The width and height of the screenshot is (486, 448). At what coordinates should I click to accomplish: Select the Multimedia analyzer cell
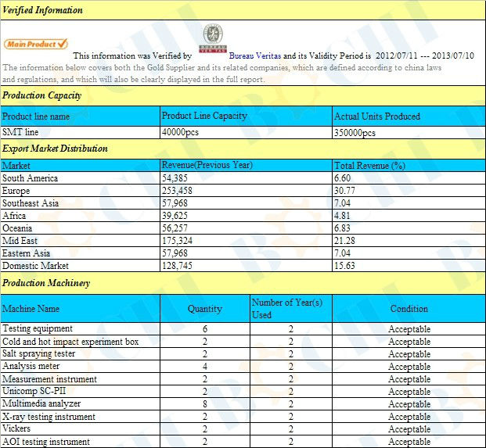(81, 403)
